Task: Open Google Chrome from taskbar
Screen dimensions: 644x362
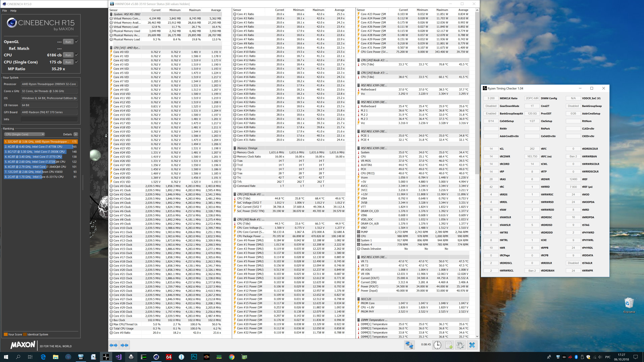Action: 232,357
